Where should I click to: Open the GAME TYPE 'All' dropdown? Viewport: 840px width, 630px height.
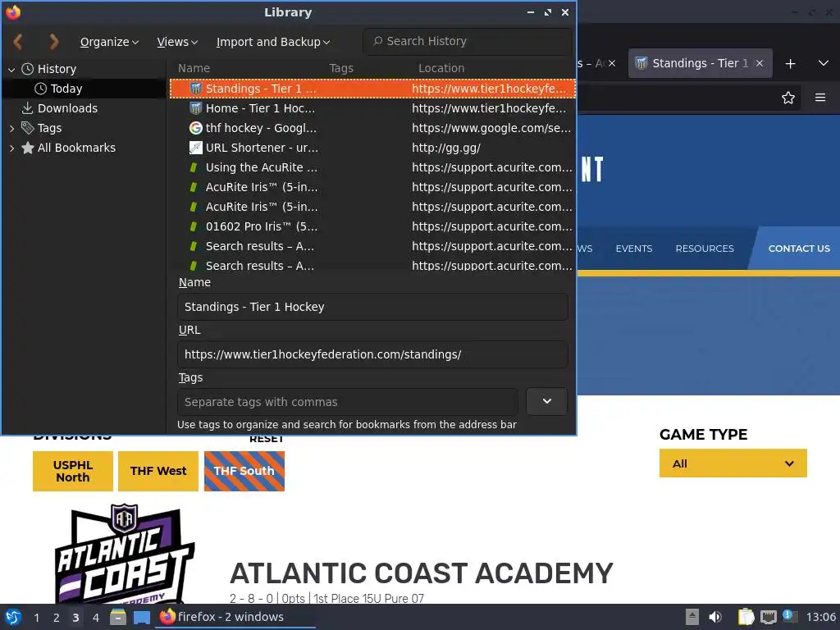[x=733, y=463]
